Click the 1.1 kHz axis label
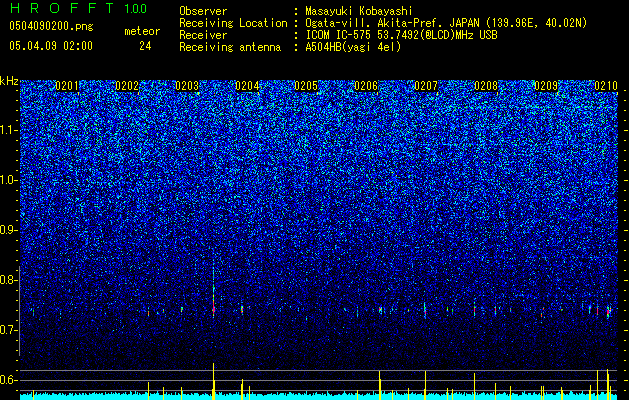Image resolution: width=629 pixels, height=400 pixels. tap(9, 130)
